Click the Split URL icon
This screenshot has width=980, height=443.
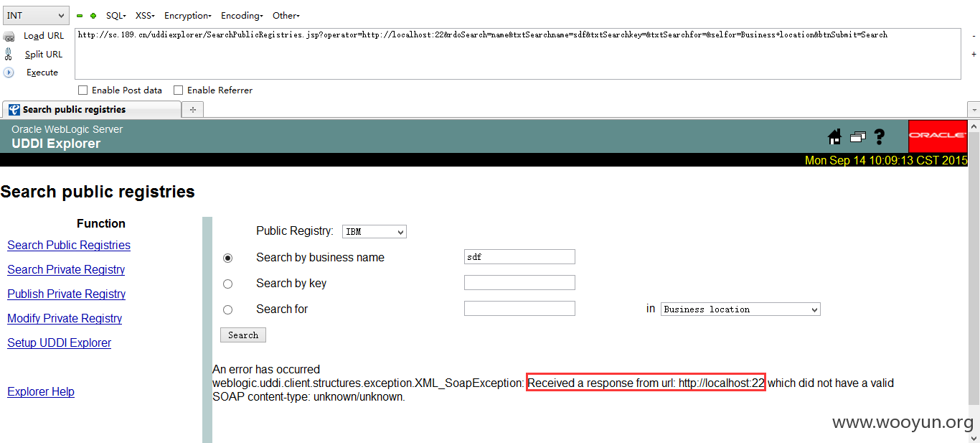(x=9, y=54)
